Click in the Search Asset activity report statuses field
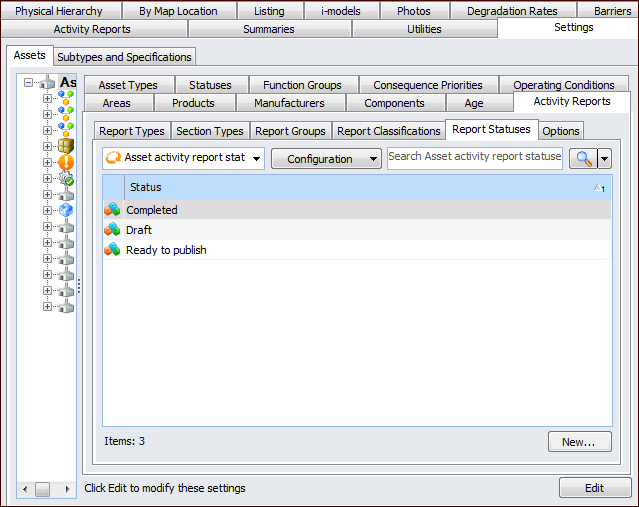 click(475, 158)
